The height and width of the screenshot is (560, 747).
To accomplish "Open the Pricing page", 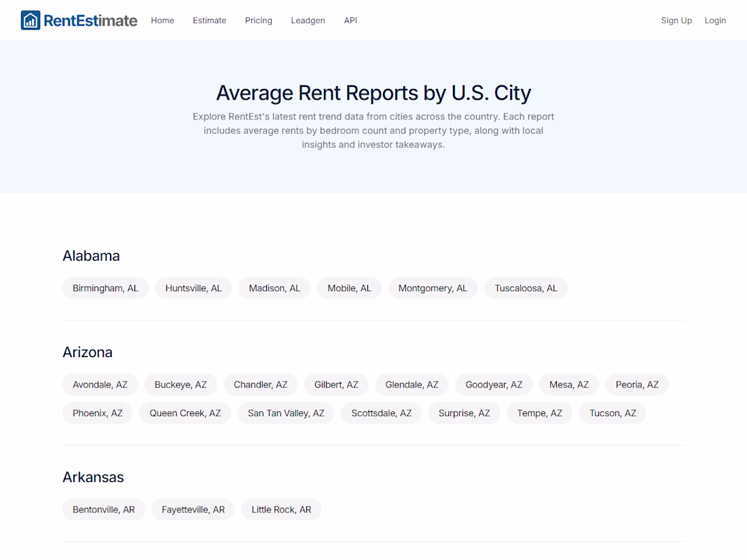I will click(259, 20).
